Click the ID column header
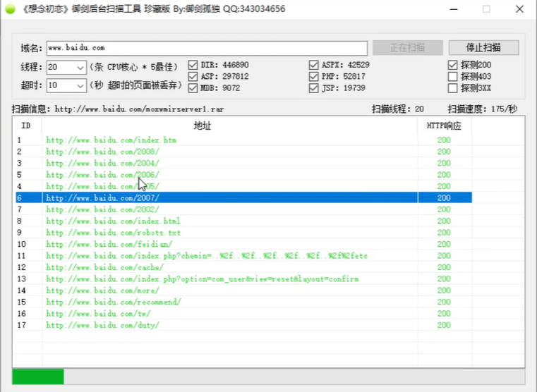The image size is (537, 392). point(27,125)
